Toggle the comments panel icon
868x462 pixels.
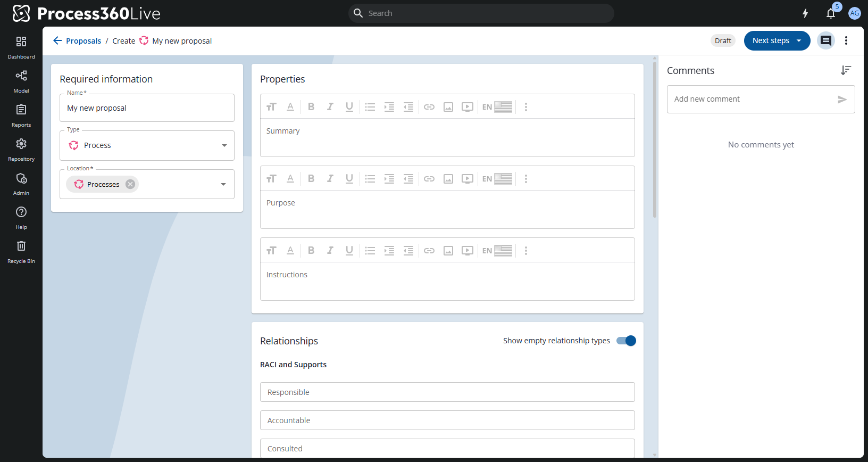[x=825, y=41]
